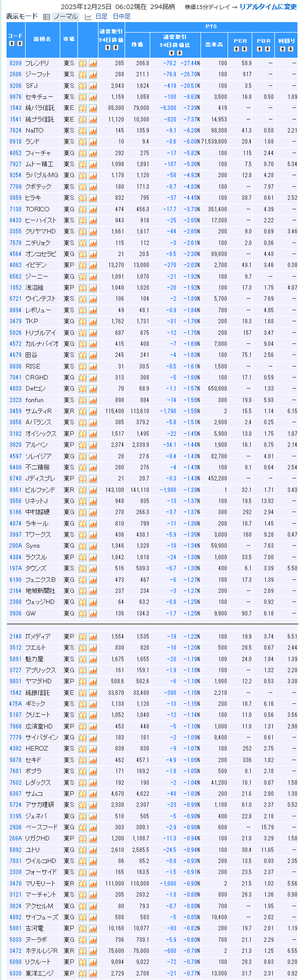The image size is (305, 980).
Task: Sort 24日終値比 column with the up arrow
Action: 171,53
